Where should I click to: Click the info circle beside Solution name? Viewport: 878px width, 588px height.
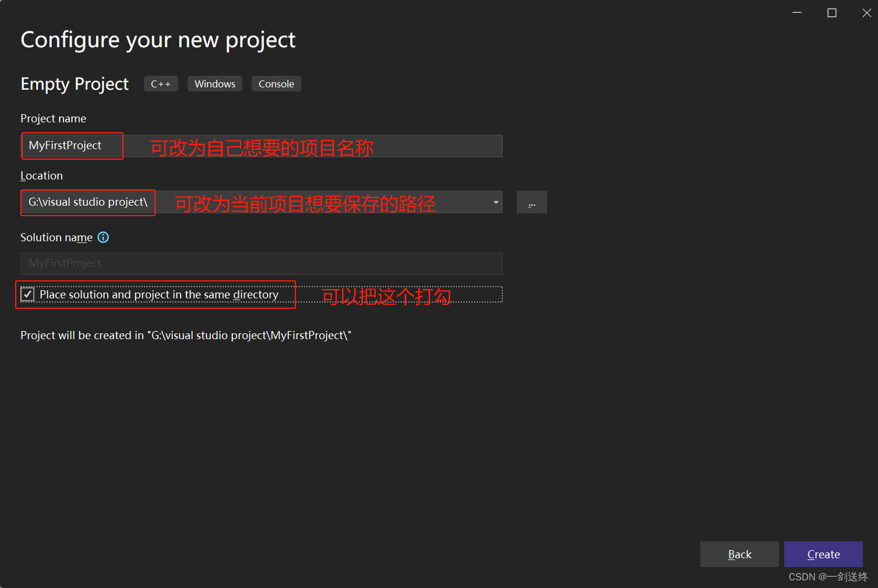click(x=103, y=237)
